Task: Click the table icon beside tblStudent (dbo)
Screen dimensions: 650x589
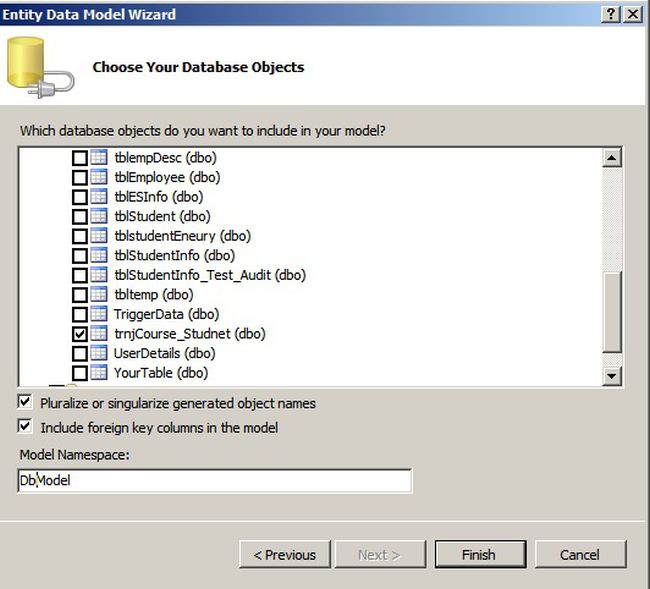Action: (99, 216)
